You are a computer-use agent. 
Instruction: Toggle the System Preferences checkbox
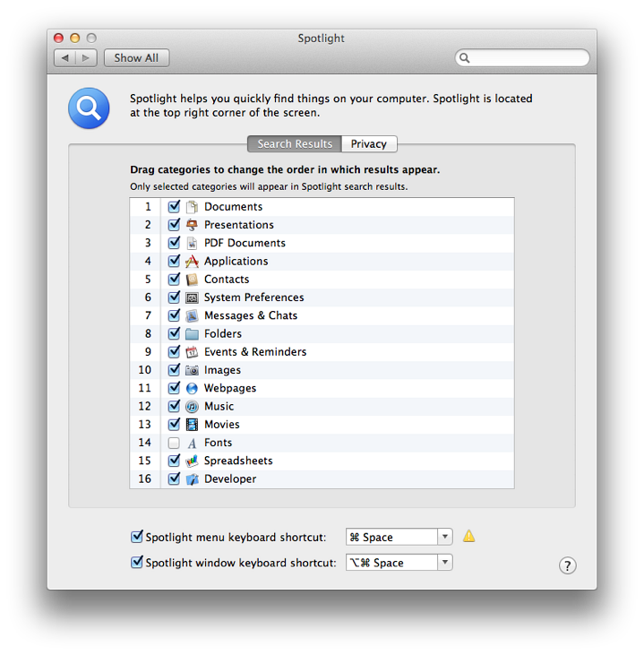174,297
